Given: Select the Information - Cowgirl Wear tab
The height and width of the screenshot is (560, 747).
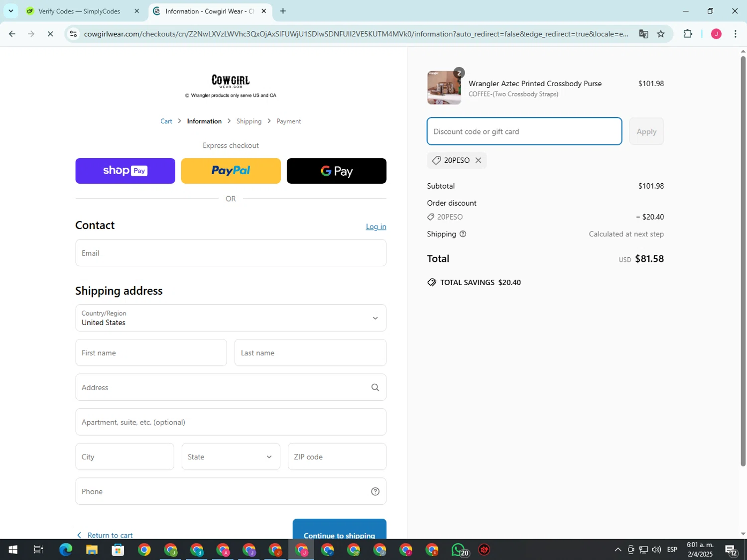Looking at the screenshot, I should (210, 11).
